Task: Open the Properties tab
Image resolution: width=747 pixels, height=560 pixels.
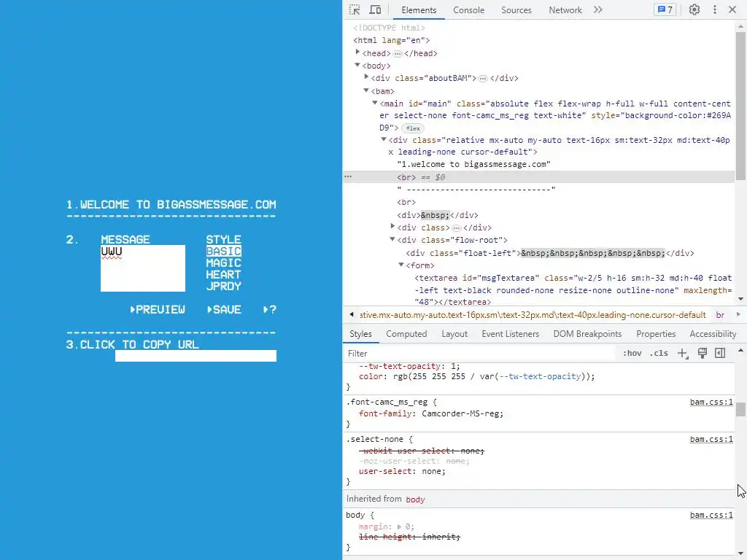Action: (x=656, y=334)
